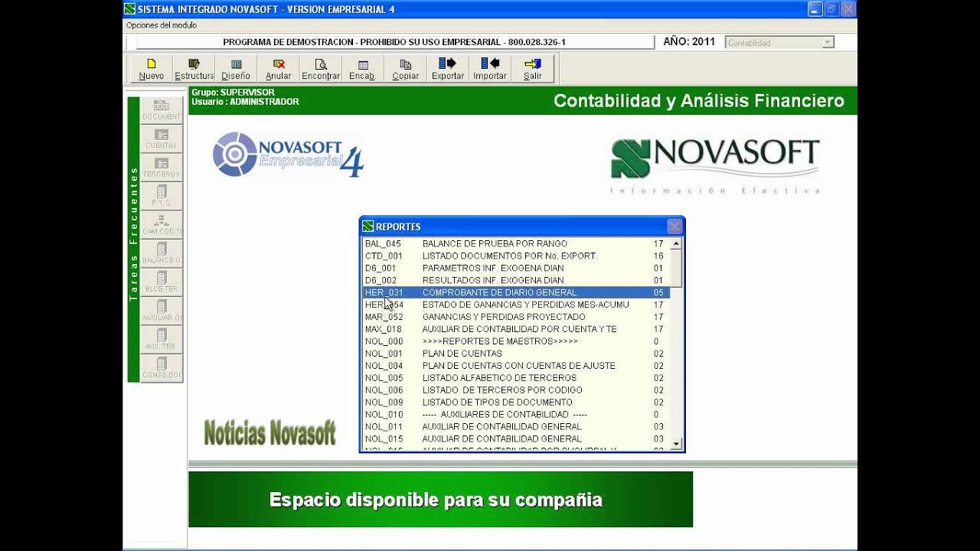Viewport: 980px width, 551px height.
Task: Open DOCUMENT frequent task button
Action: (162, 110)
